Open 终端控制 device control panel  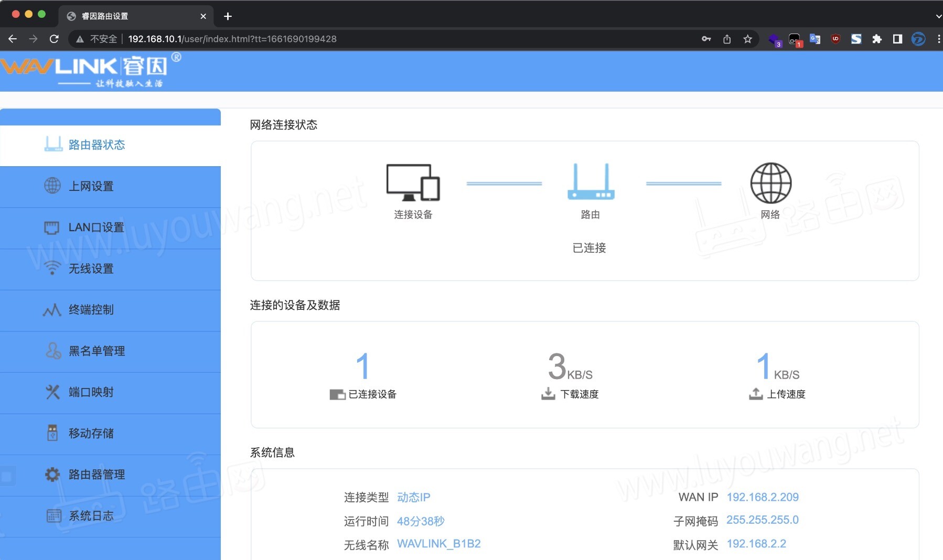click(x=52, y=310)
